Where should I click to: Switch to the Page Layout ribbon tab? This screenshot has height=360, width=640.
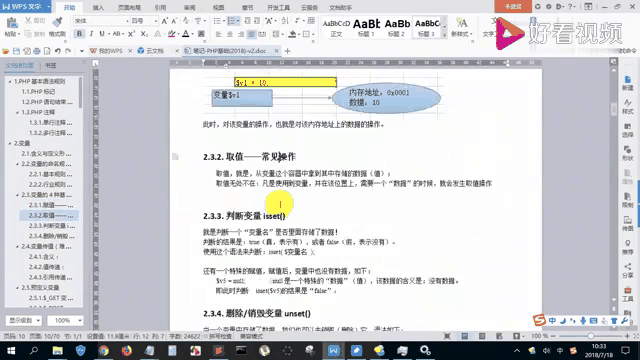(129, 7)
